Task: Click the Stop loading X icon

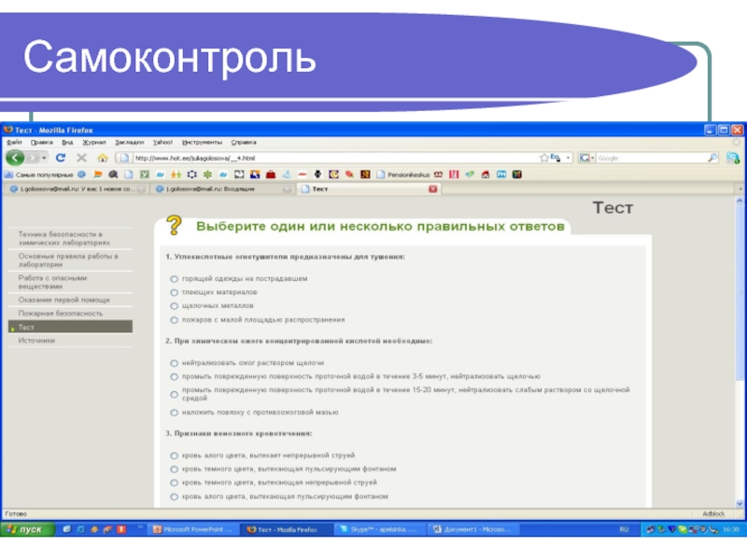Action: pos(81,158)
